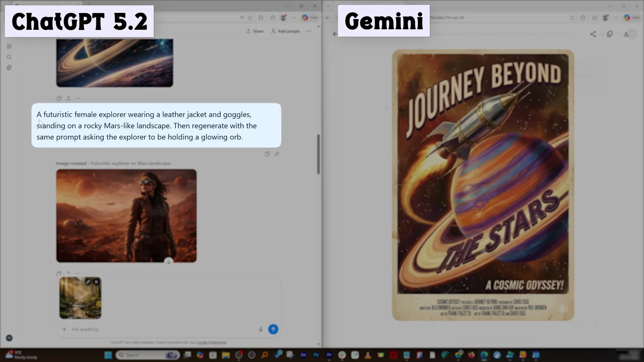The image size is (644, 362).
Task: Open more options under the Saturn image
Action: coord(78,98)
